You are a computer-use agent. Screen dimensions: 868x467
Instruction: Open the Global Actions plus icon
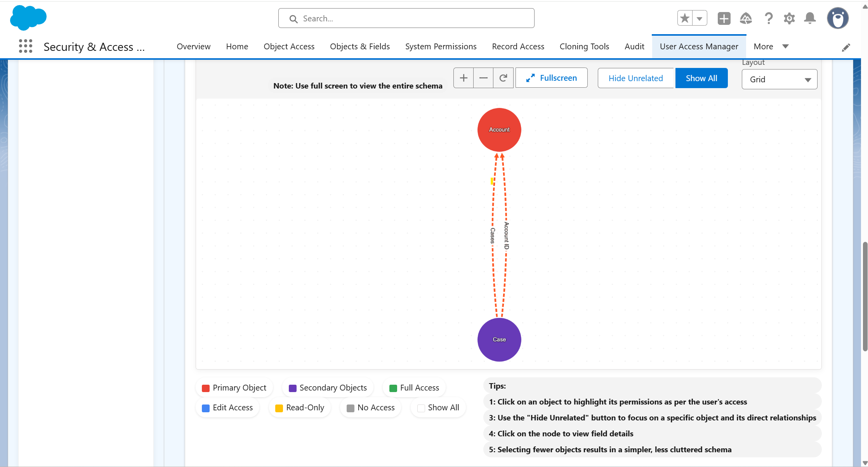[x=724, y=18]
